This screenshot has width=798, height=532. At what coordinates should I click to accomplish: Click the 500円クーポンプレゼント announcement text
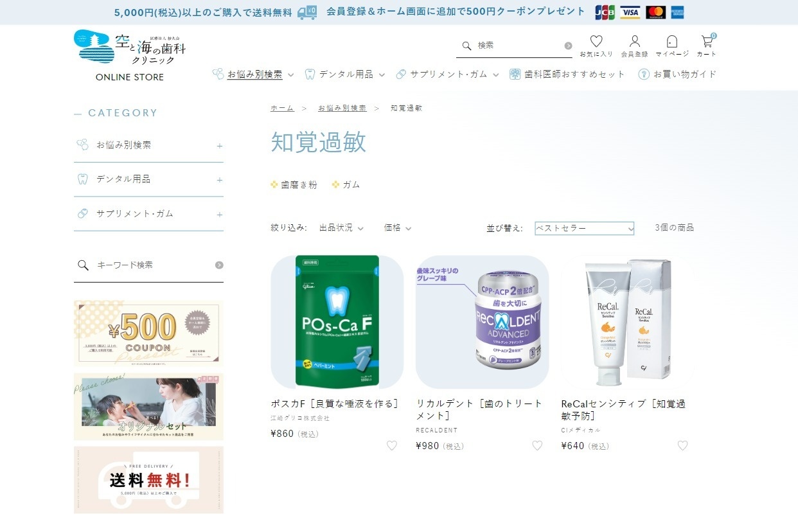coord(456,12)
